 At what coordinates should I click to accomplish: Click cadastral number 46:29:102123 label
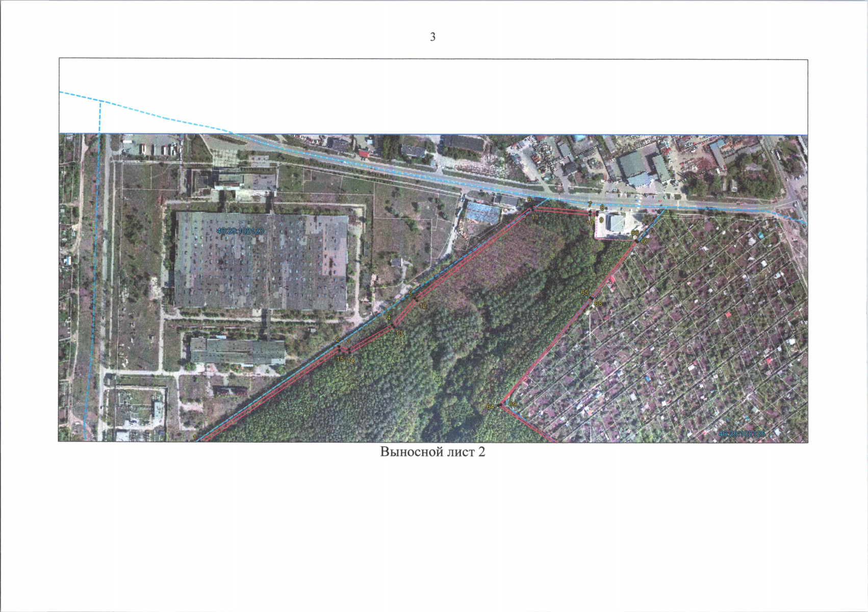(x=240, y=231)
